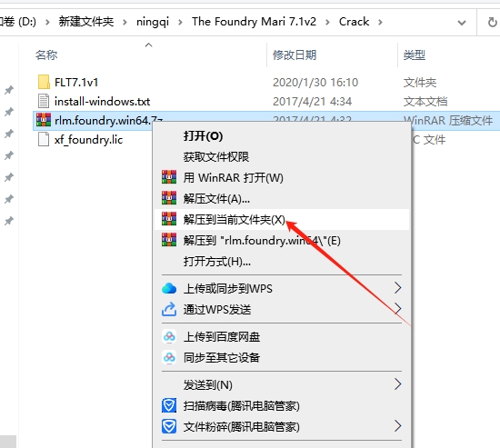Open the address bar history dropdown arrow
500x448 pixels.
(x=462, y=23)
